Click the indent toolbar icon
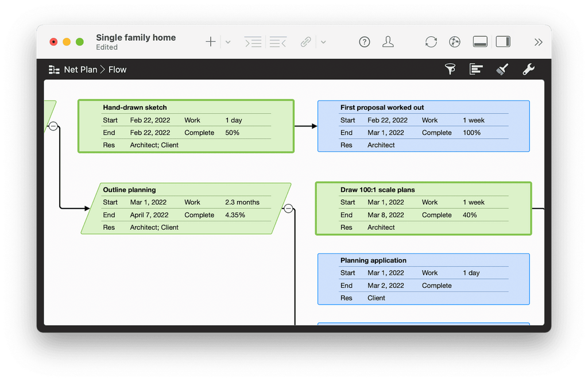The width and height of the screenshot is (588, 381). click(253, 42)
